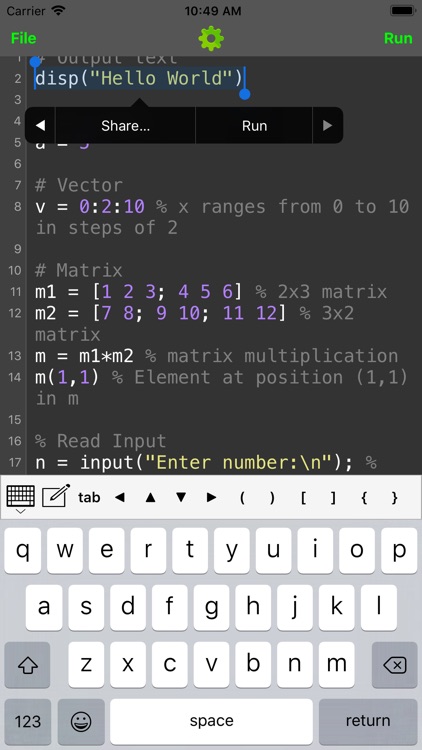Image resolution: width=422 pixels, height=750 pixels.
Task: Tap the q key
Action: 23,551
